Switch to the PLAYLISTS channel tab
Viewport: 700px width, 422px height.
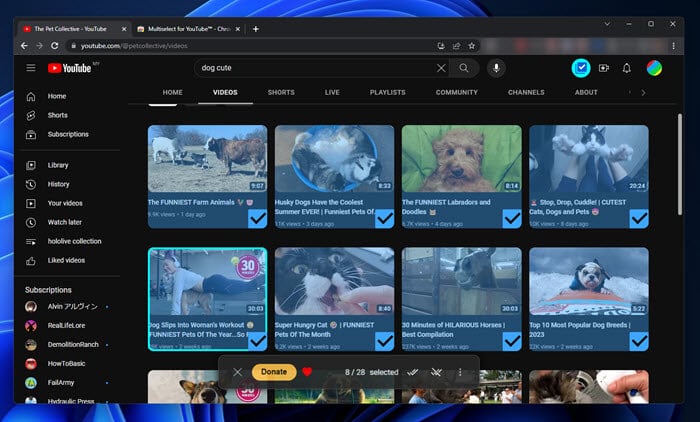(387, 93)
